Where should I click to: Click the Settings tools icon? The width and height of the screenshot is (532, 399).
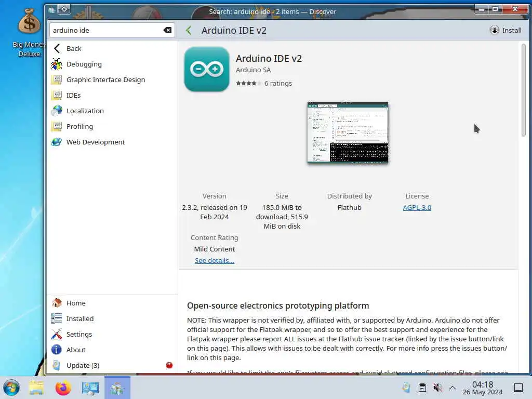point(57,334)
